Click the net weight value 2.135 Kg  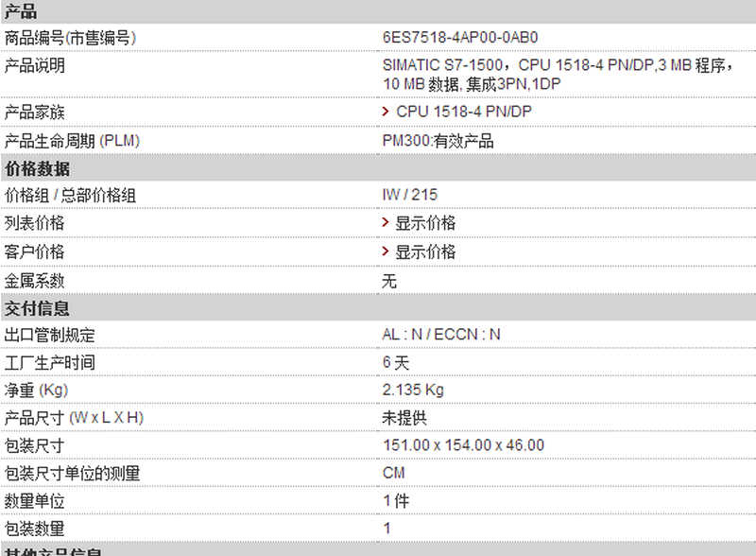tap(413, 390)
